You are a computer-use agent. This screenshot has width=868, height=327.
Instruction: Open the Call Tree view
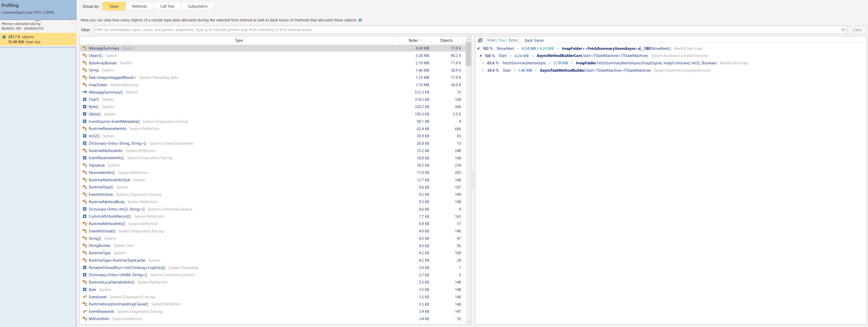click(x=167, y=6)
